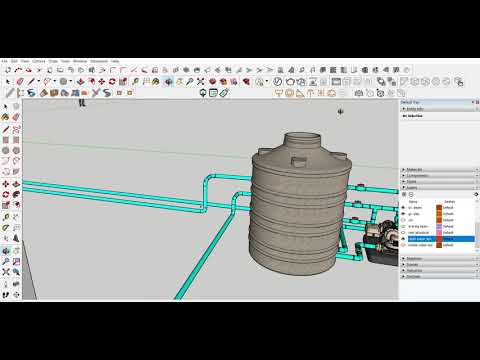Open the Camera menu
The height and width of the screenshot is (360, 480).
pyautogui.click(x=39, y=61)
